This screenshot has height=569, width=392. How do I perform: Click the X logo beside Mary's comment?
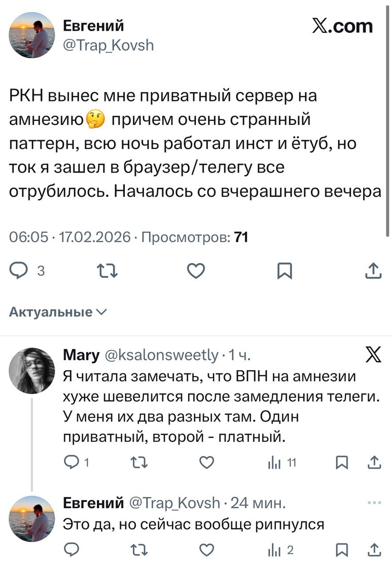point(372,355)
